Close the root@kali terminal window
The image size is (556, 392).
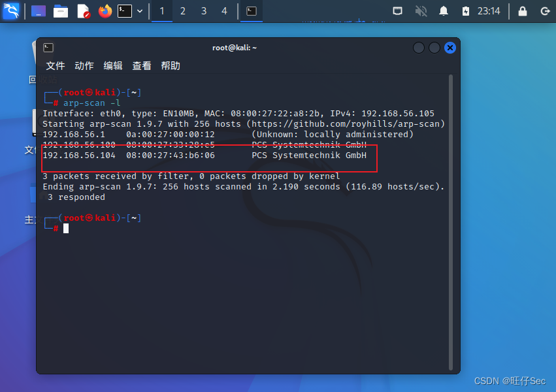pos(450,48)
